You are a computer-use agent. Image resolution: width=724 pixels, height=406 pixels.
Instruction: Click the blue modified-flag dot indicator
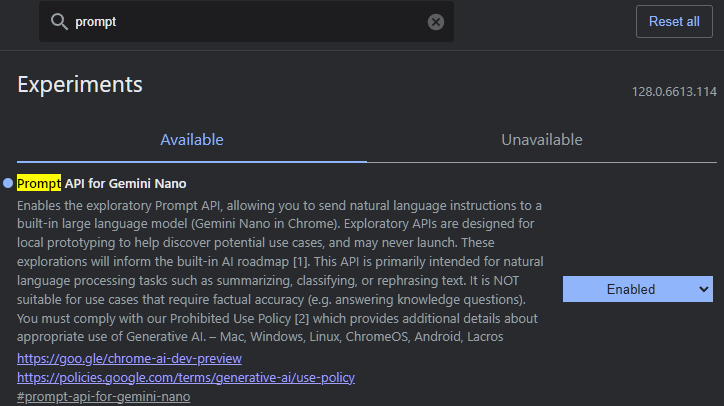(8, 183)
